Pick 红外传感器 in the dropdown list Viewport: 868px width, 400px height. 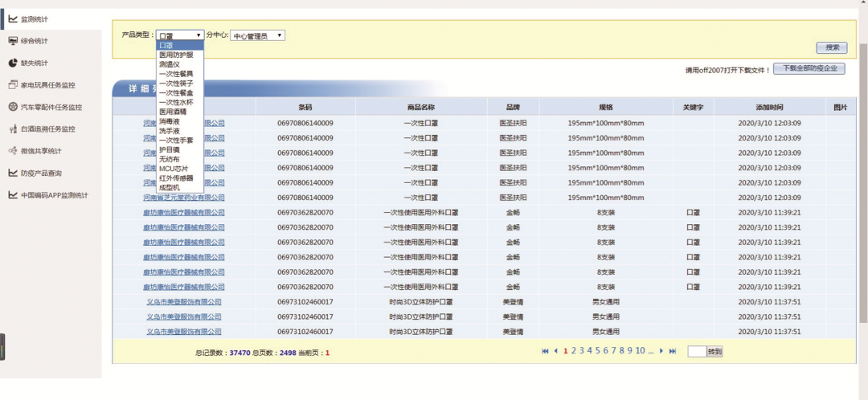pos(180,178)
